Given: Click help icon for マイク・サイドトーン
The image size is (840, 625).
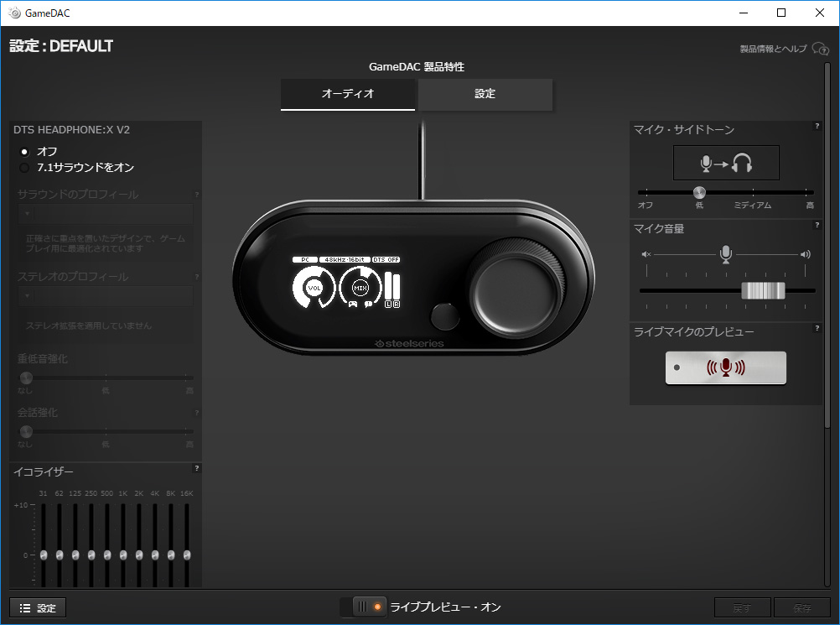Looking at the screenshot, I should click(x=817, y=126).
